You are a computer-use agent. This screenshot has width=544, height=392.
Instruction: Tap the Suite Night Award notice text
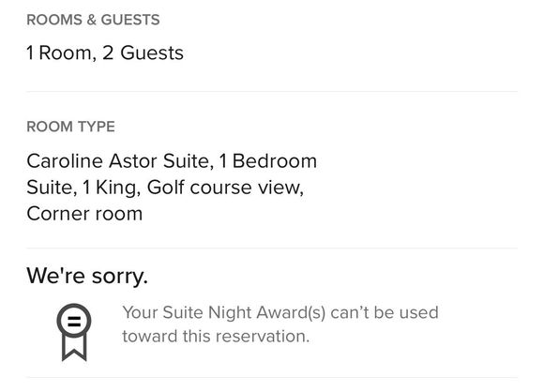click(280, 324)
